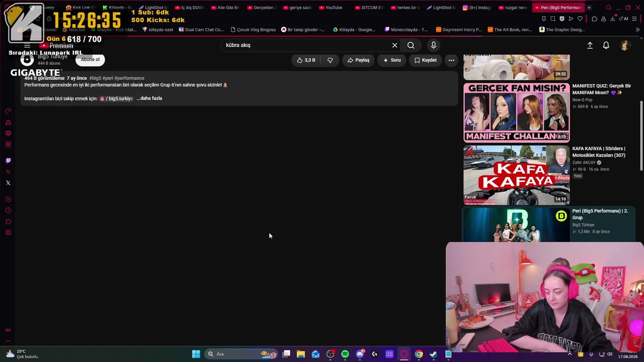Open Twitch in the Opera sidebar
The width and height of the screenshot is (644, 362).
click(x=8, y=161)
